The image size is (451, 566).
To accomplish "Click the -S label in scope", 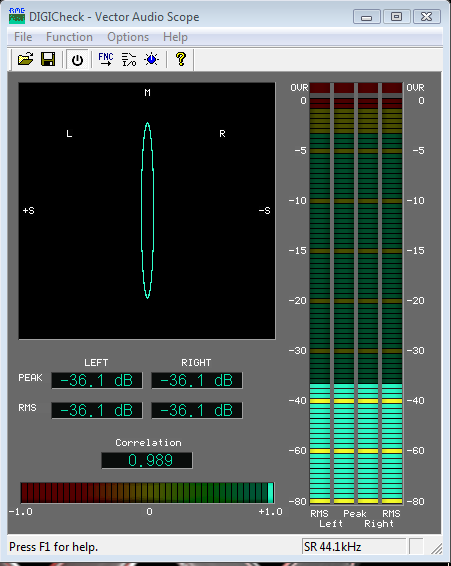I will click(x=264, y=210).
